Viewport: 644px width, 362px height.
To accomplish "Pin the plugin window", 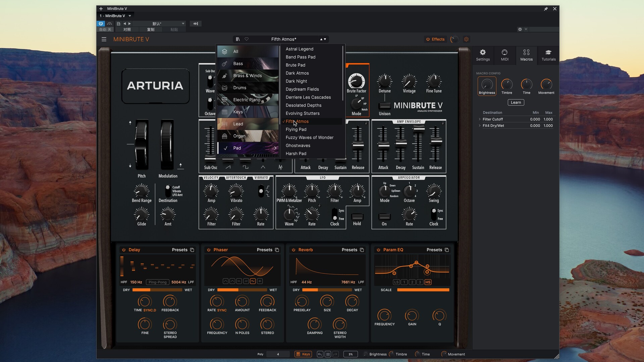I will click(x=546, y=9).
